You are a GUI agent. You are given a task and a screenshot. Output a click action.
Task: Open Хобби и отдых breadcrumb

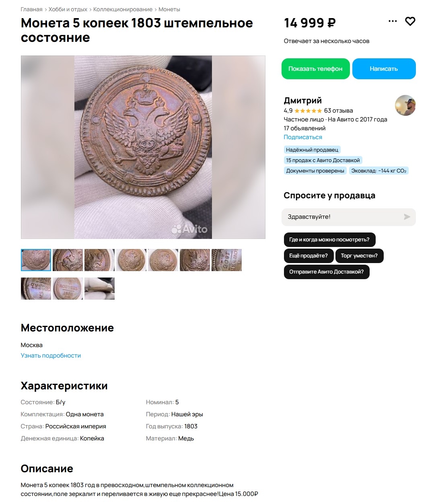click(68, 9)
